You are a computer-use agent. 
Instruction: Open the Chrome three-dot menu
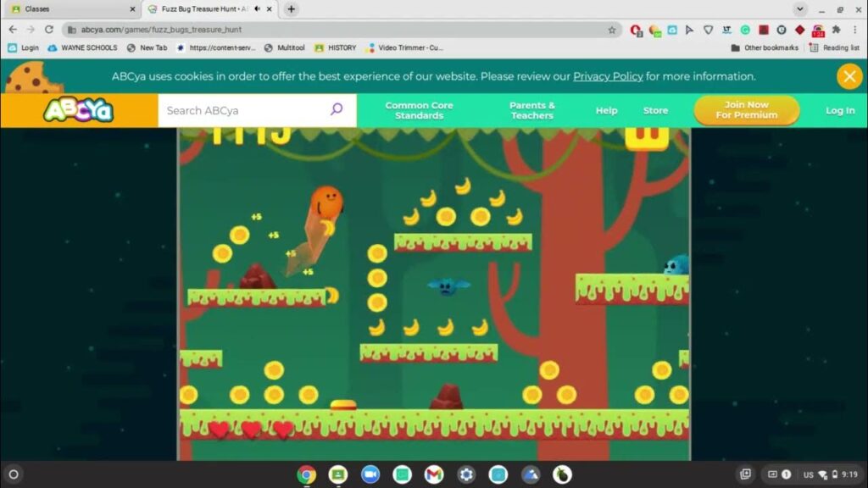854,30
